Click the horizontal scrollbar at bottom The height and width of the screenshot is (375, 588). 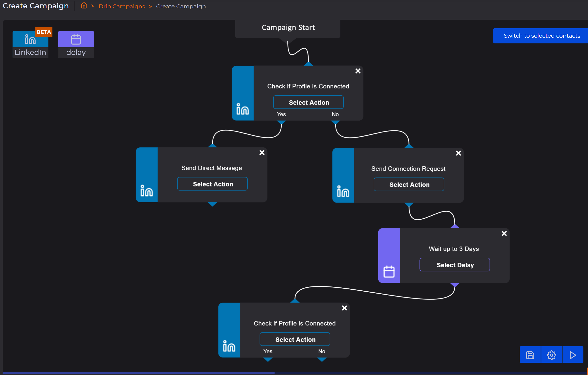[x=138, y=373]
